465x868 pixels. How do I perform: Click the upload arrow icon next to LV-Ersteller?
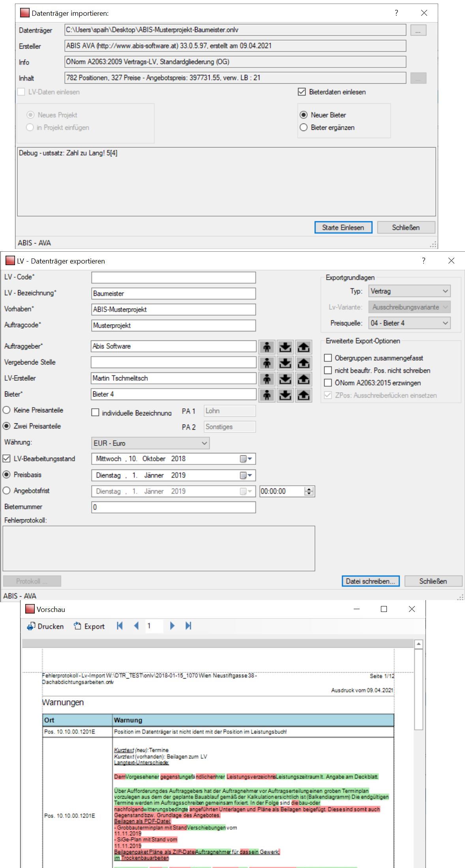(x=303, y=379)
